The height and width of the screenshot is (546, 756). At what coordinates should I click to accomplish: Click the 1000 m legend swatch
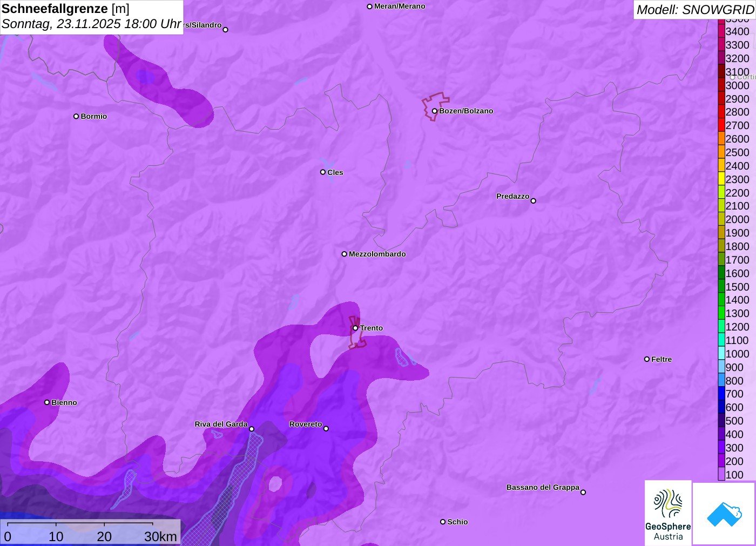721,354
